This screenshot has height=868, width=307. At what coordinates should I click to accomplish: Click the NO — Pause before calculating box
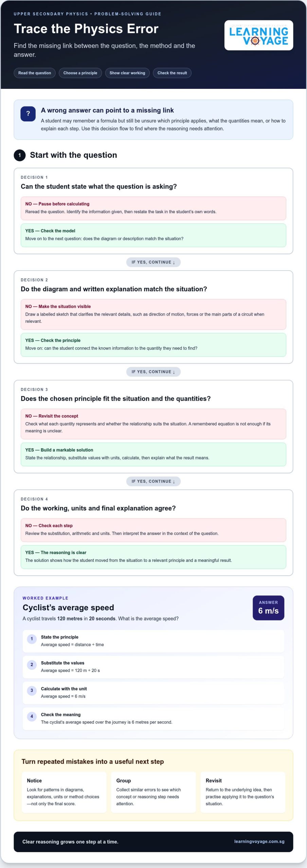point(153,208)
